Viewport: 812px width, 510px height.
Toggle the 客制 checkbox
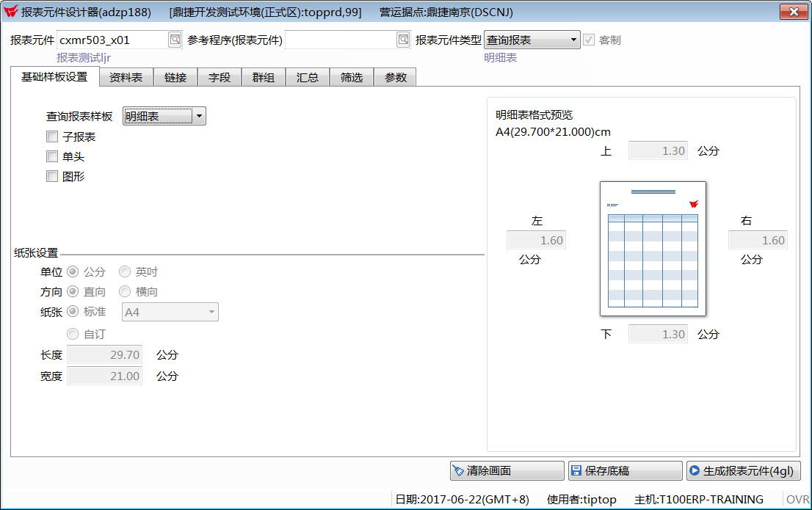point(589,40)
